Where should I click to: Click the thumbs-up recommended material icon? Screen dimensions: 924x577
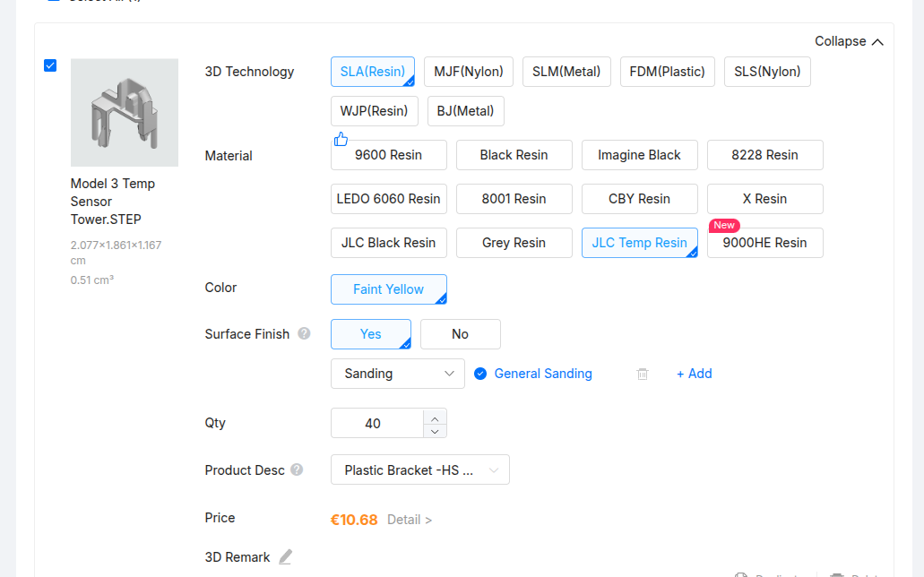pos(341,139)
